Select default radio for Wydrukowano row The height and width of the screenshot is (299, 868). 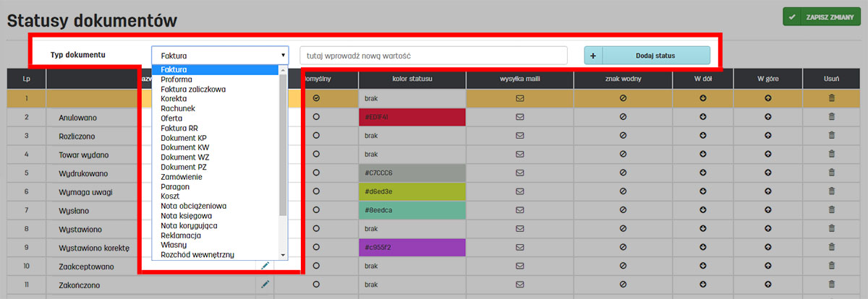(316, 173)
